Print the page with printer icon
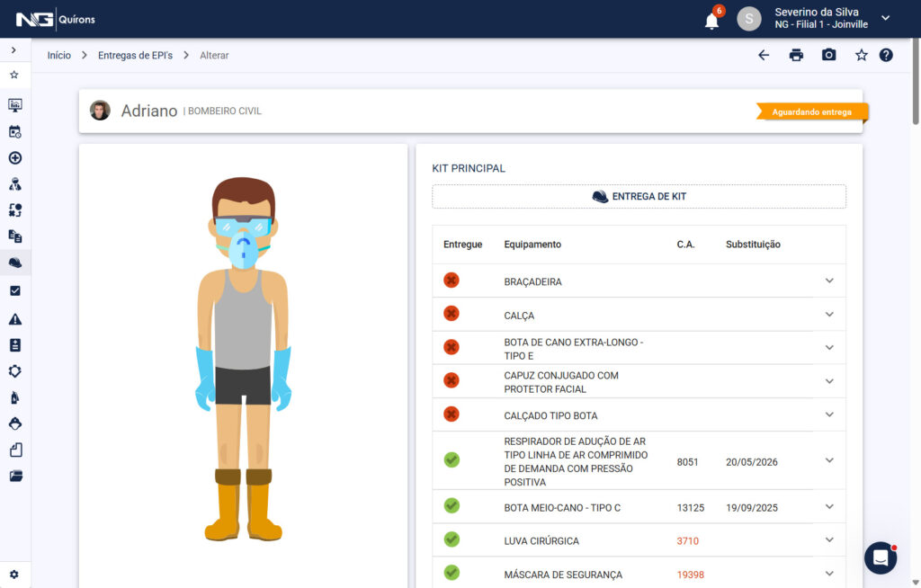Viewport: 921px width, 588px height. [x=796, y=55]
